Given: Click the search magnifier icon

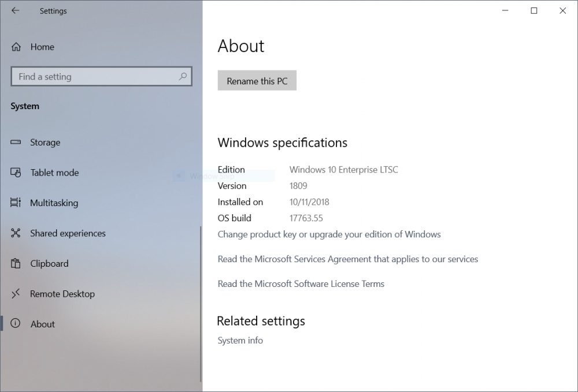Looking at the screenshot, I should (183, 76).
